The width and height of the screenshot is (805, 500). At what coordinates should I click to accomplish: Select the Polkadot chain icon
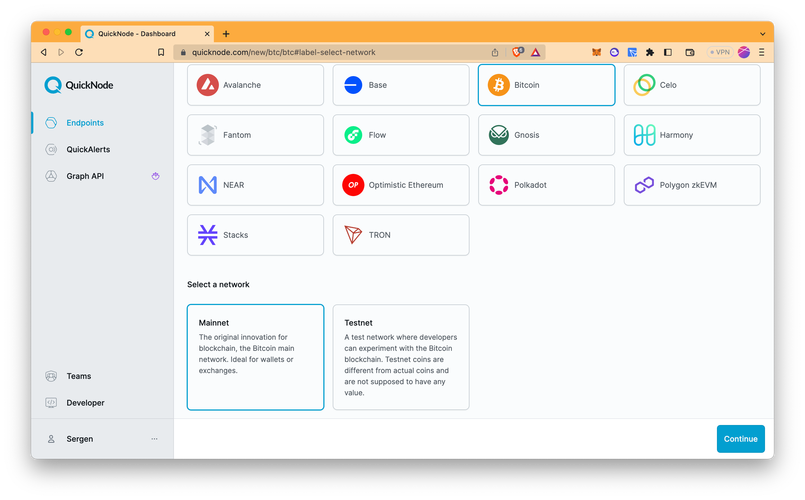(x=498, y=185)
